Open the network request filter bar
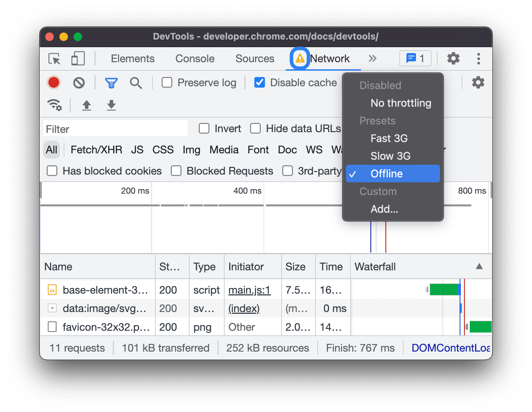Image resolution: width=532 pixels, height=412 pixels. (111, 82)
